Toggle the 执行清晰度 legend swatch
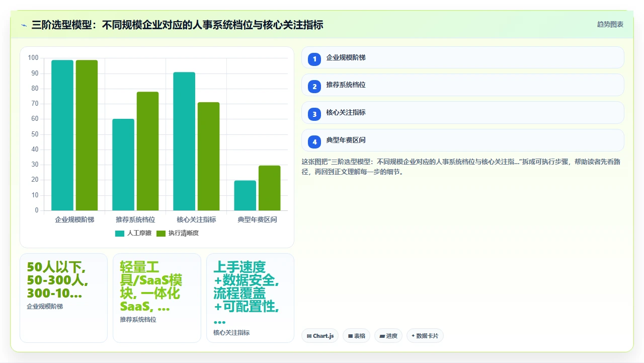Viewport: 644px width, 363px height. click(161, 233)
